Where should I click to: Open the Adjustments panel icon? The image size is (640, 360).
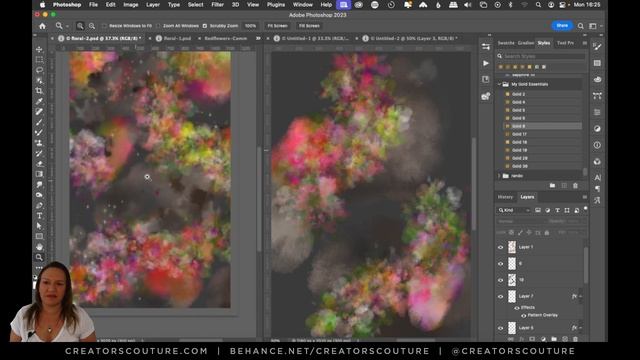coord(598,129)
